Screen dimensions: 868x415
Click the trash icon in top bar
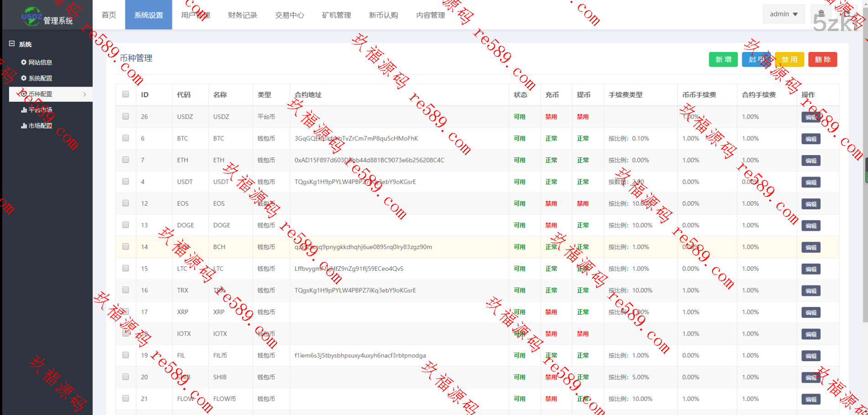[x=821, y=14]
